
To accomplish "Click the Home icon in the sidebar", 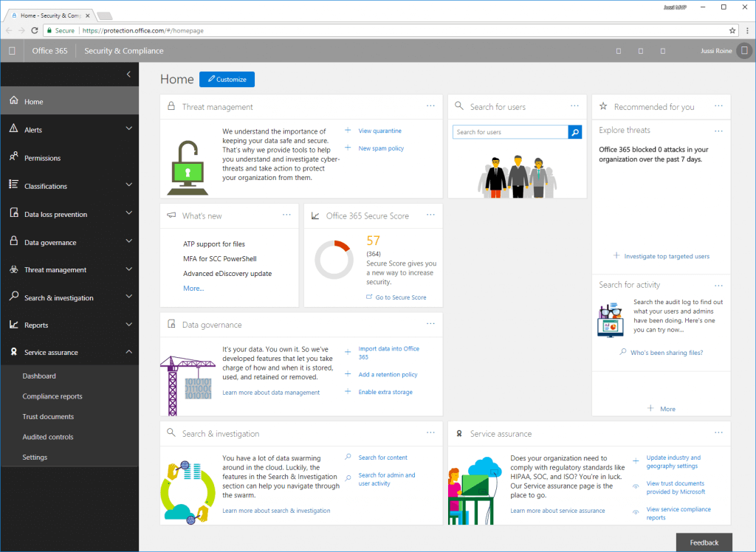I will tap(13, 101).
